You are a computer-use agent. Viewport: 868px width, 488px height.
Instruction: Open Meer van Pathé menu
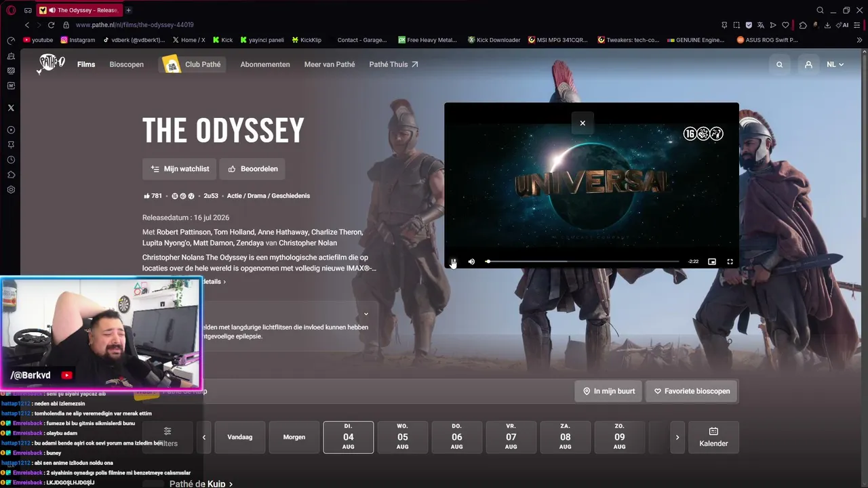pos(330,64)
